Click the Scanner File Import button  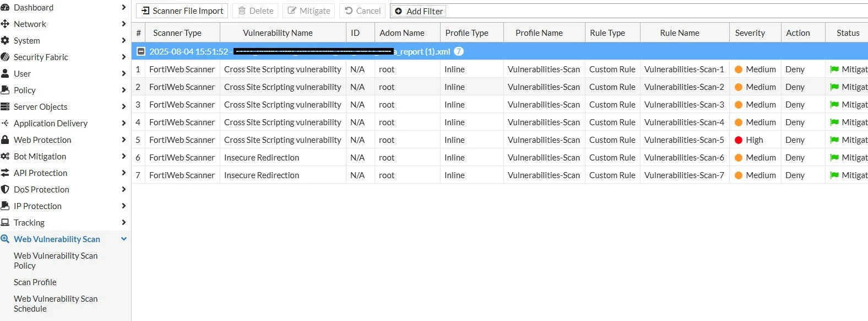(x=182, y=11)
